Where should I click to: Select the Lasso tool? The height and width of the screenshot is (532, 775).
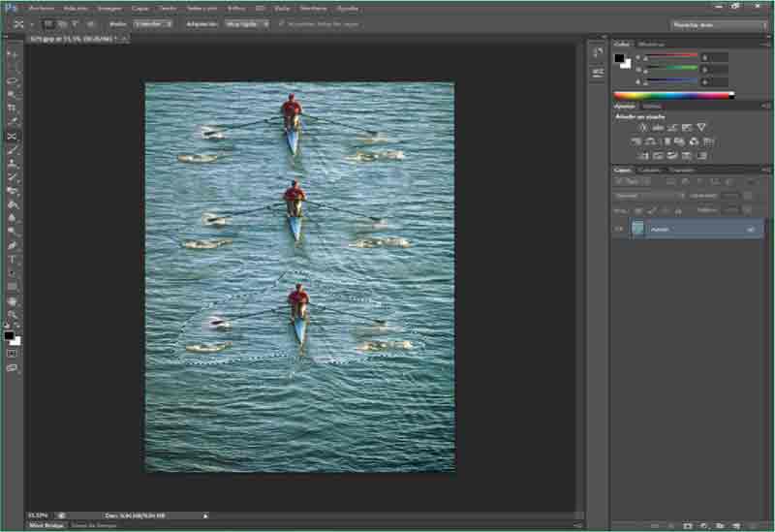(13, 81)
